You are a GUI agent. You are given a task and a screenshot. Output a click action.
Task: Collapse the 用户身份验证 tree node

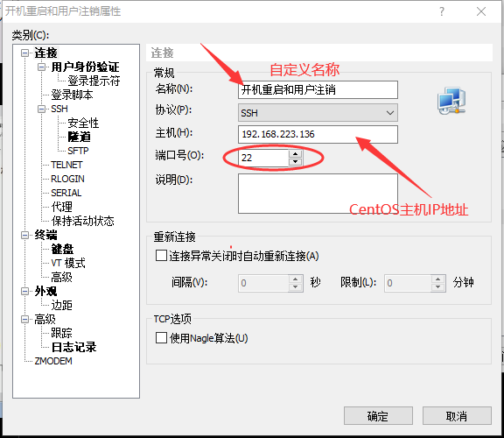pos(41,67)
